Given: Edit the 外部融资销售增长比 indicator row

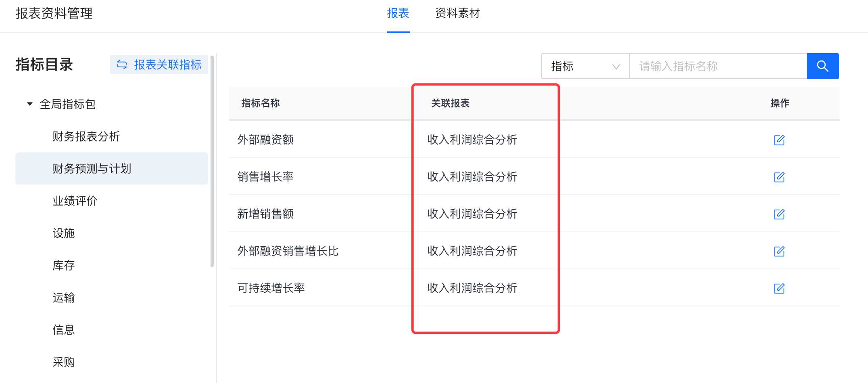Looking at the screenshot, I should pos(779,251).
